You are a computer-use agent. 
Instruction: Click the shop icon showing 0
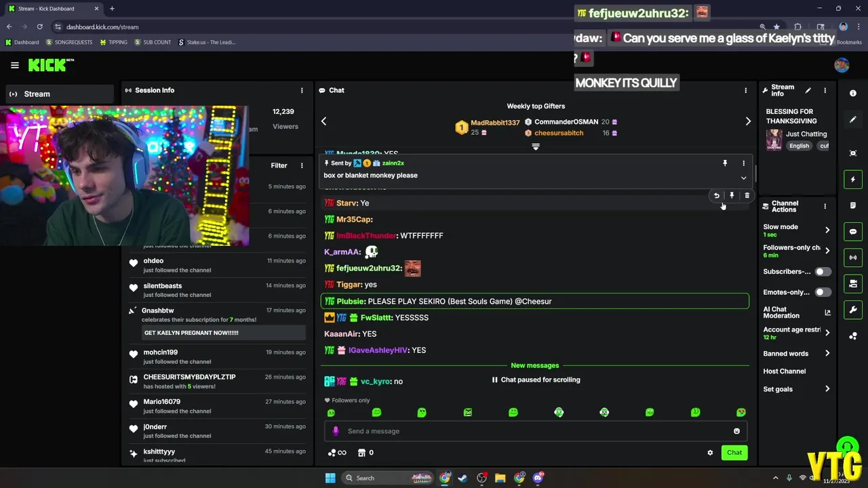(366, 453)
